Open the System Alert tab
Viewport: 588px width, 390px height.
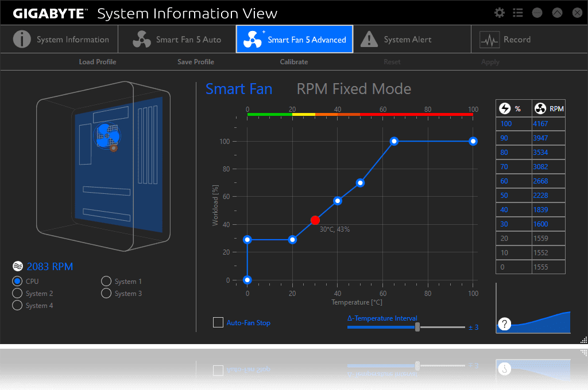412,40
